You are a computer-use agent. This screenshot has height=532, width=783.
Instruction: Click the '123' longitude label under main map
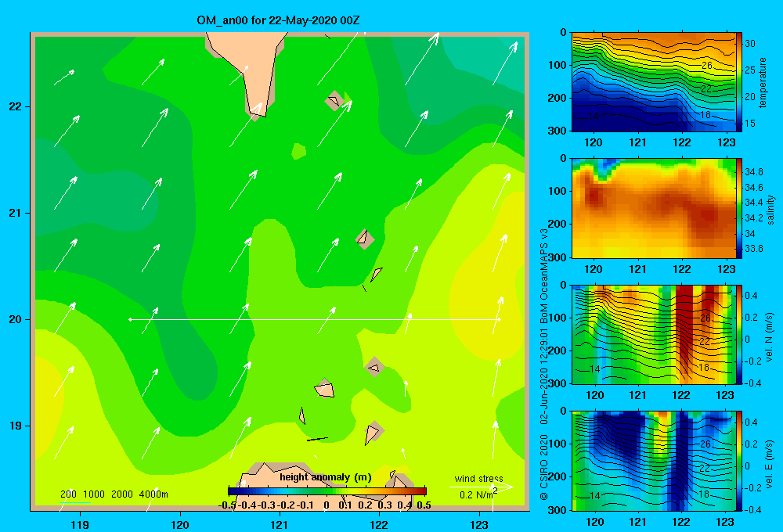(479, 524)
